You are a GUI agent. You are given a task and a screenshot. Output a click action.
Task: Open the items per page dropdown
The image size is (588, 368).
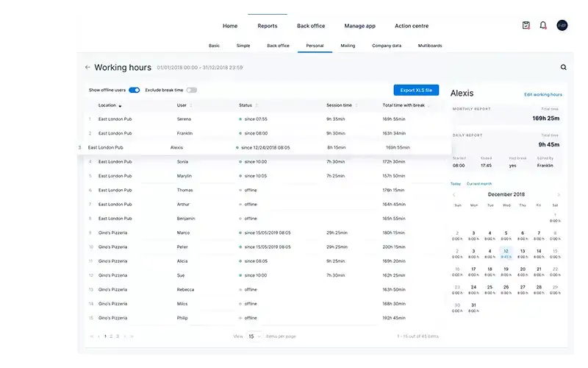tap(254, 336)
